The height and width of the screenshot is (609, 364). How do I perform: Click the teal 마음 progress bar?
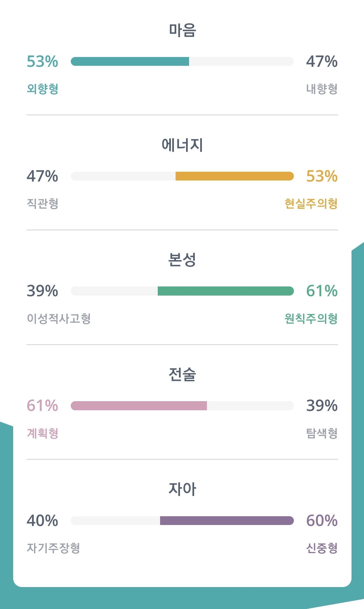182,61
